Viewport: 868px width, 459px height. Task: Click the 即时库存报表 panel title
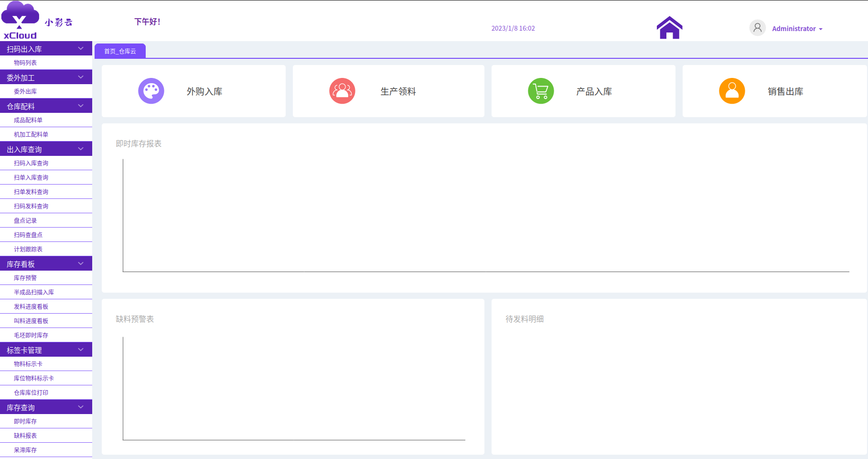click(x=139, y=143)
